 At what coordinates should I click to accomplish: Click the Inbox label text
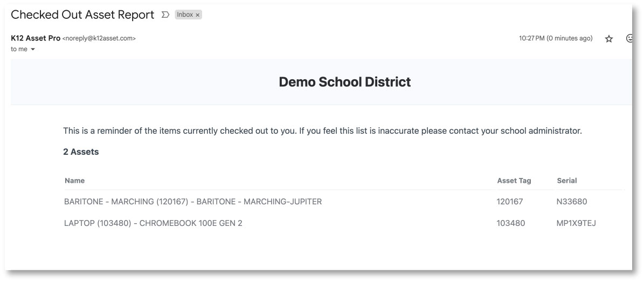[x=185, y=15]
